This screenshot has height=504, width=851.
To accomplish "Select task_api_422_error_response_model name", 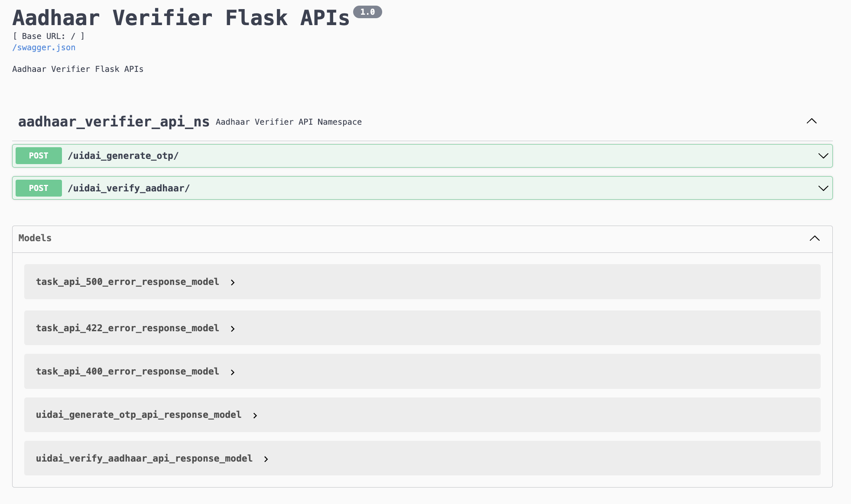I will pos(127,328).
